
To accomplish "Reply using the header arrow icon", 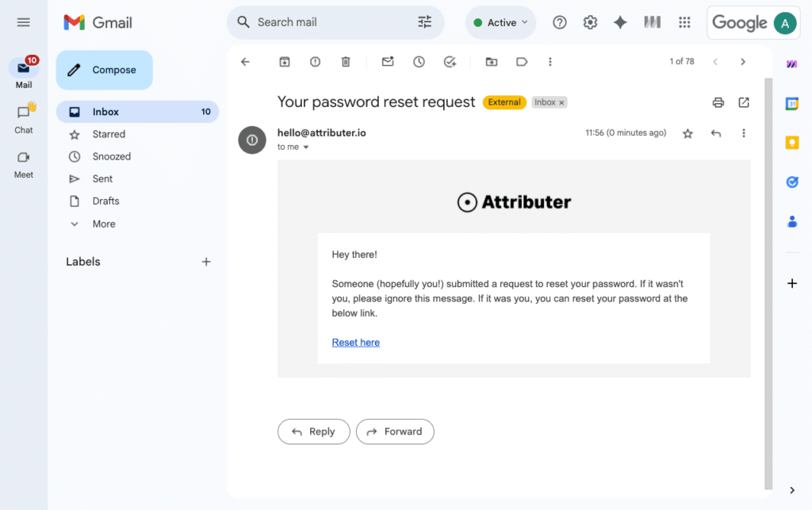I will (x=716, y=133).
